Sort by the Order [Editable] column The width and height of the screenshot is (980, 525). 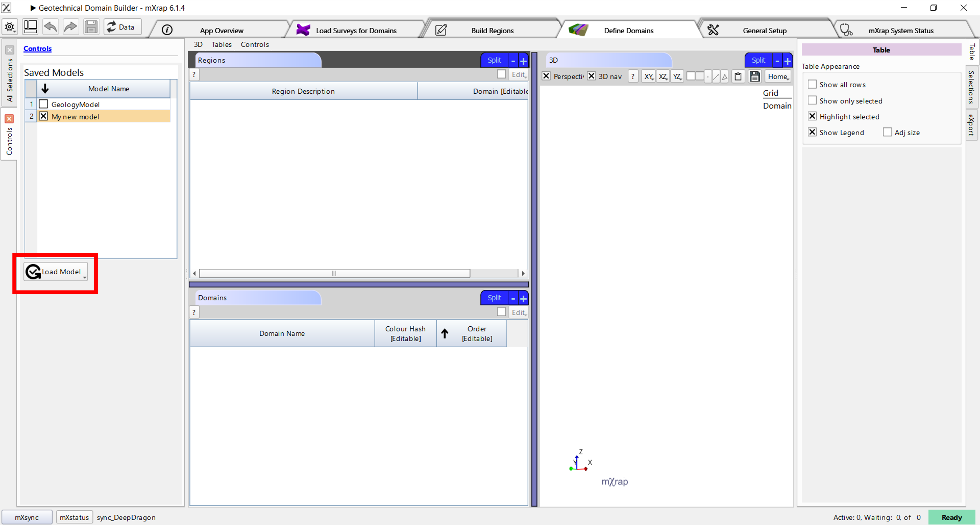point(471,333)
